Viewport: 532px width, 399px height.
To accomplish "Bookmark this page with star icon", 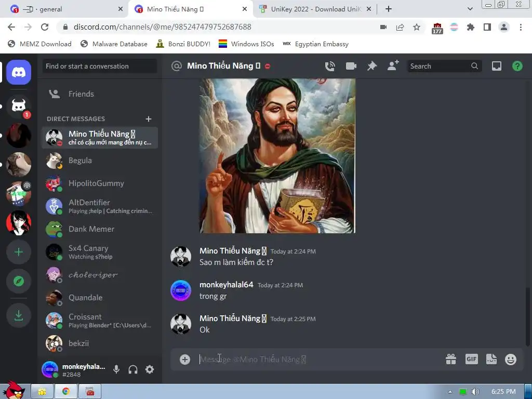I will pyautogui.click(x=417, y=27).
